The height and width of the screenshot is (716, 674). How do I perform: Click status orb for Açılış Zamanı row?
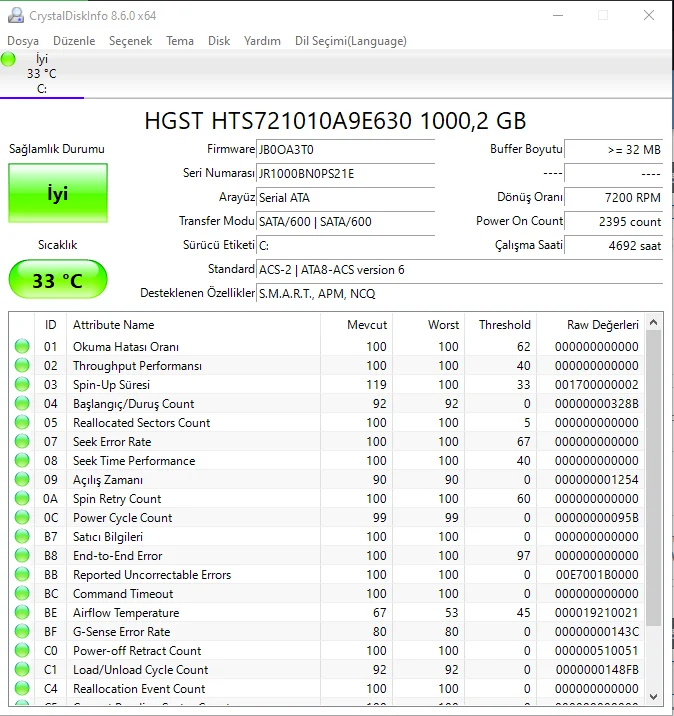pyautogui.click(x=22, y=479)
